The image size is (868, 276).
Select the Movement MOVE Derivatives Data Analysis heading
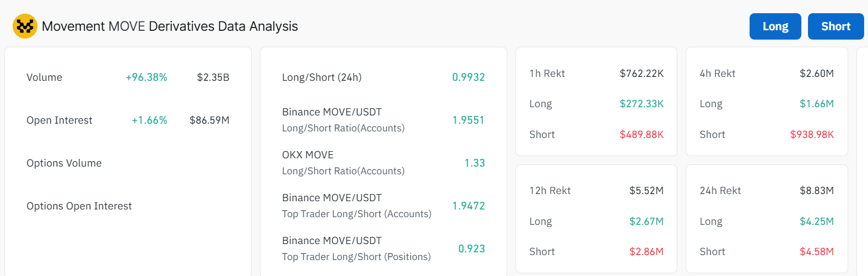click(x=170, y=26)
